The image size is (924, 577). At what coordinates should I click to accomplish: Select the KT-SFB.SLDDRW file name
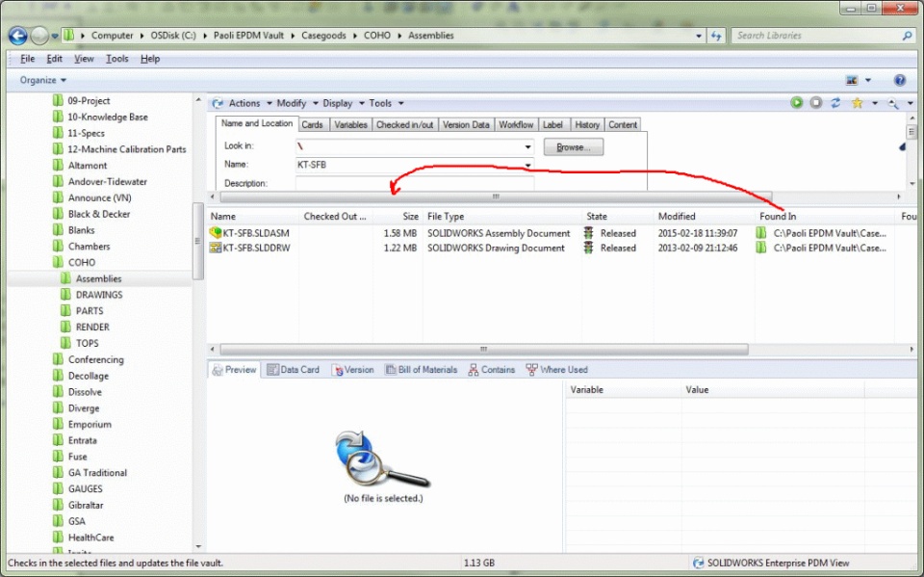coord(256,248)
